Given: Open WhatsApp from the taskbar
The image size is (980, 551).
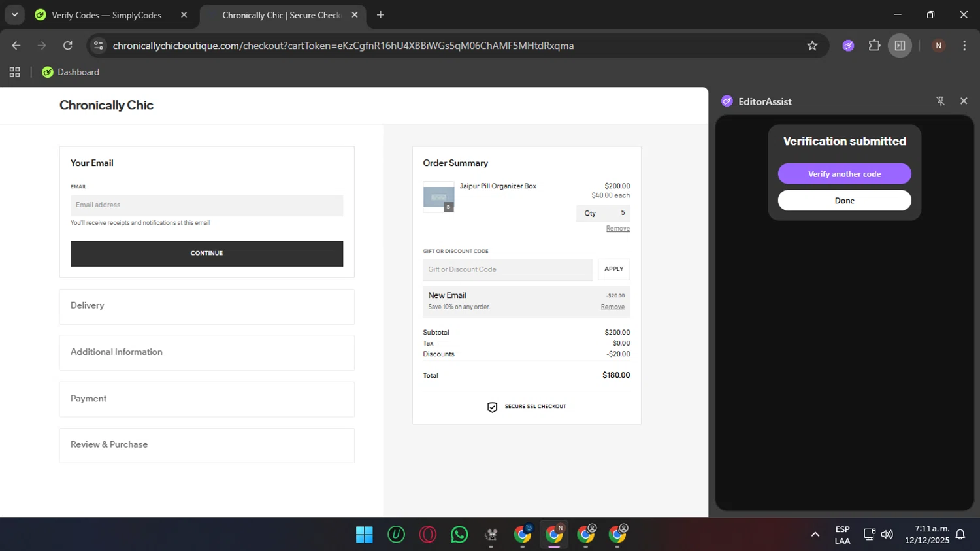Looking at the screenshot, I should tap(459, 535).
